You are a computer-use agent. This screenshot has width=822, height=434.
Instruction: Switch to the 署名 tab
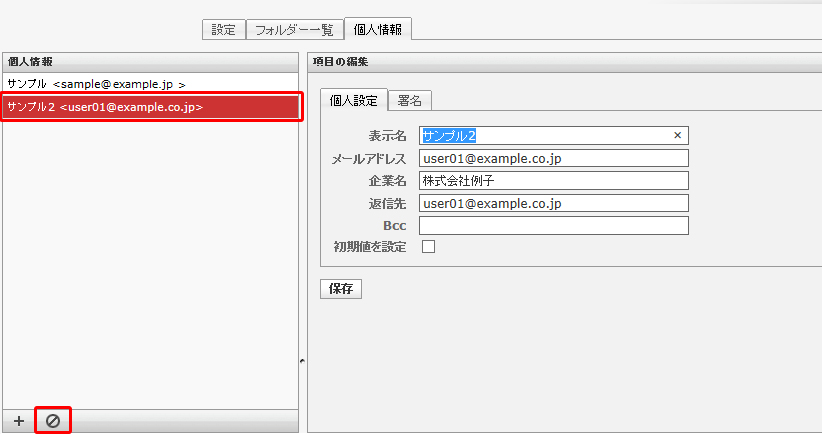click(x=409, y=101)
